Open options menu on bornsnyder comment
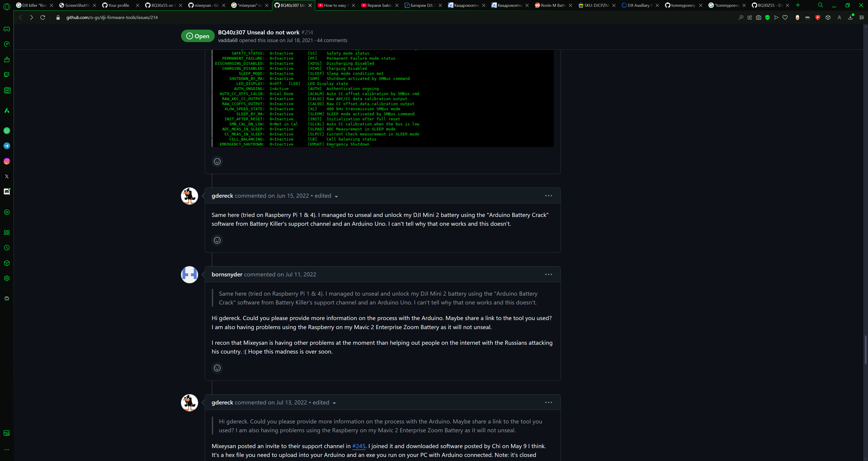This screenshot has width=868, height=461. (x=549, y=275)
